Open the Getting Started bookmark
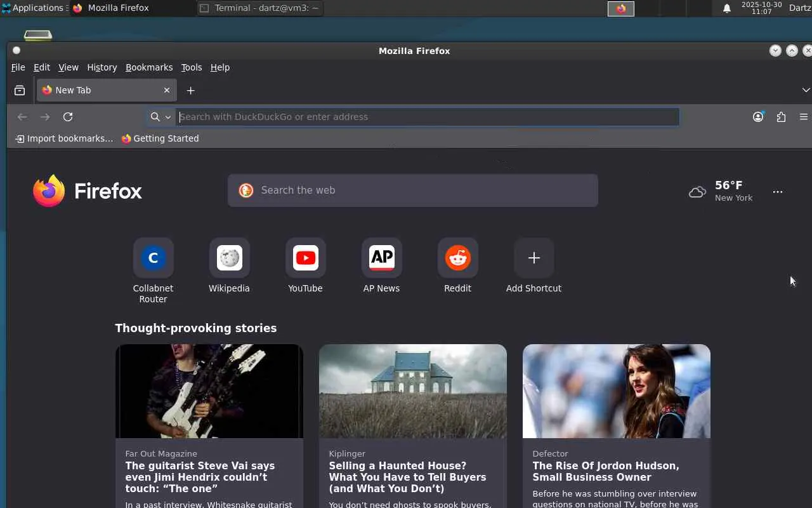The width and height of the screenshot is (812, 508). coord(160,138)
